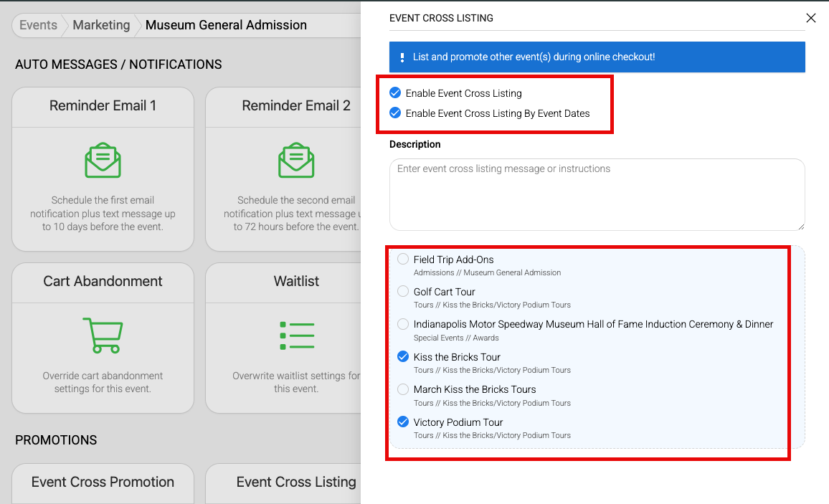Select March Kiss the Bricks Tours checkbox
829x504 pixels.
[403, 389]
